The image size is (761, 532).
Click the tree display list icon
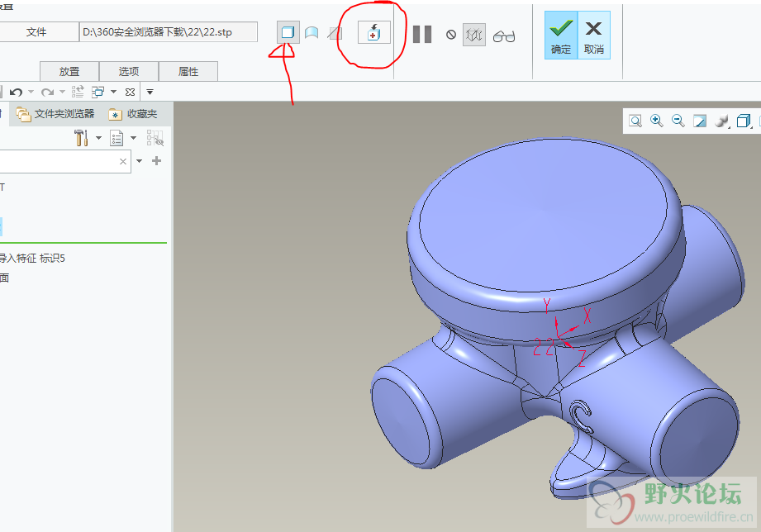pyautogui.click(x=117, y=138)
